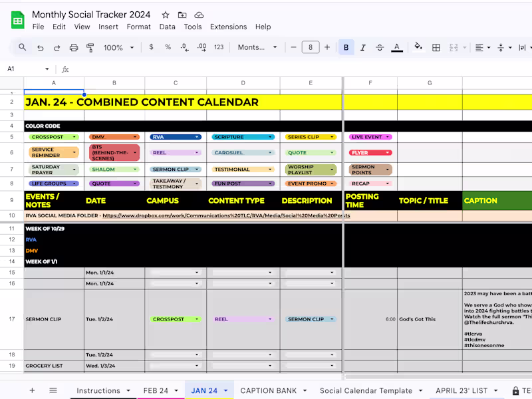The height and width of the screenshot is (399, 532).
Task: Open the JAN 24 sheet tab menu
Action: point(225,390)
